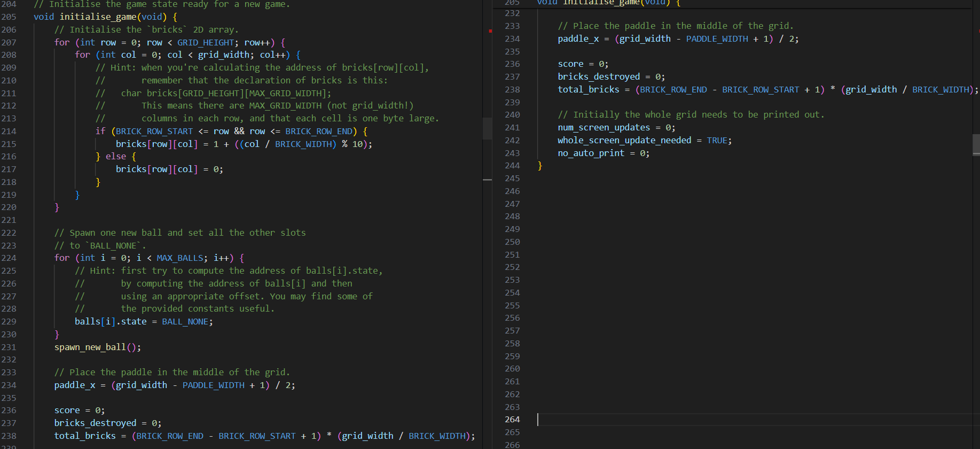Click num_screen_updates on line 241
This screenshot has height=449, width=980.
pyautogui.click(x=604, y=128)
